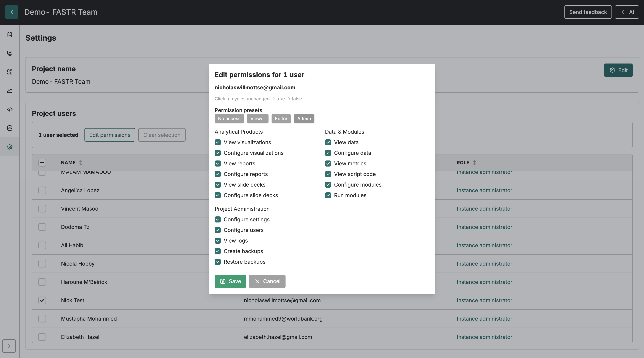Click nicholaswillmottse@gmail.com in Nick Test row
The width and height of the screenshot is (644, 358).
pos(282,301)
